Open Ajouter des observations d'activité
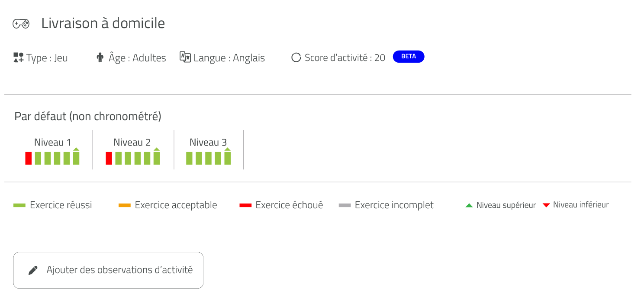Viewport: 644px width, 299px height. (108, 270)
